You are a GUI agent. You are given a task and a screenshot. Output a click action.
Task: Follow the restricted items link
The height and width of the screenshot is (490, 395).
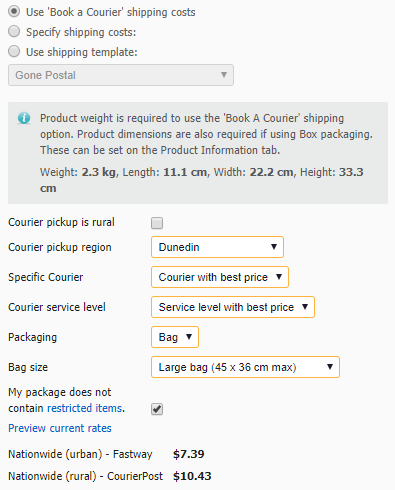(85, 408)
